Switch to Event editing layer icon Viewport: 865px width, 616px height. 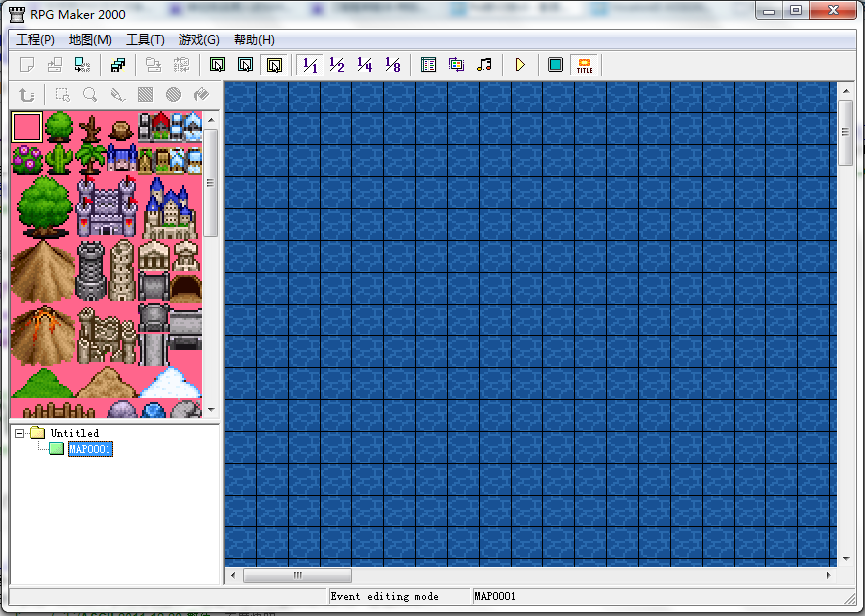pyautogui.click(x=274, y=65)
